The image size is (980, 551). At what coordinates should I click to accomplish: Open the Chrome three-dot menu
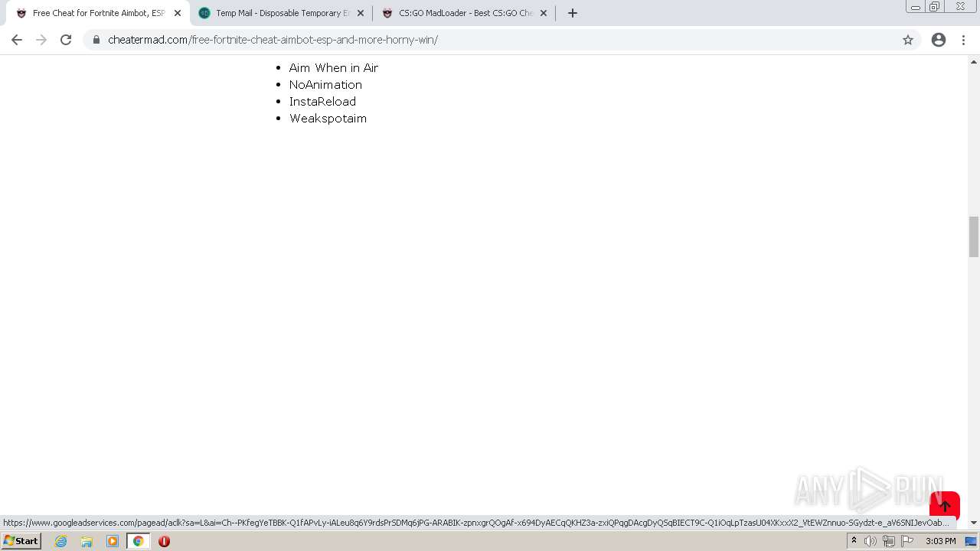coord(964,40)
